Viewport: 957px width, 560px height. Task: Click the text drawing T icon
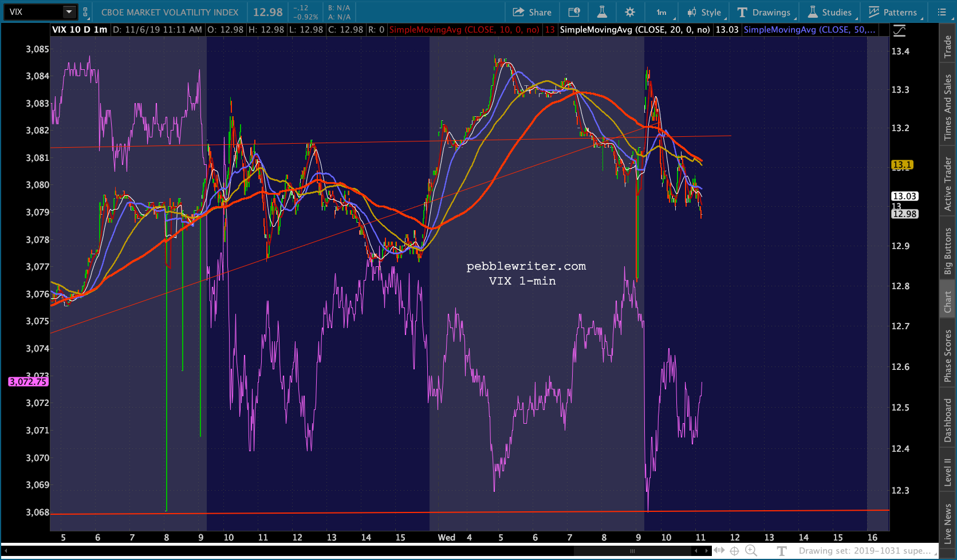[782, 551]
